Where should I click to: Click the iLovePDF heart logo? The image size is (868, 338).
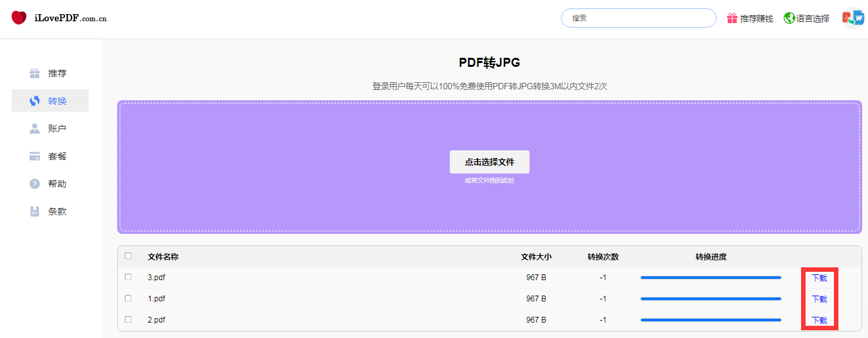(19, 18)
